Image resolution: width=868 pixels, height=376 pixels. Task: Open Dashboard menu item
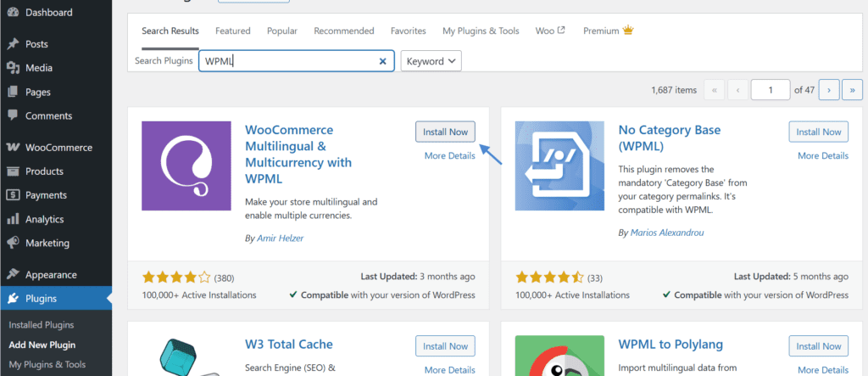(x=56, y=12)
